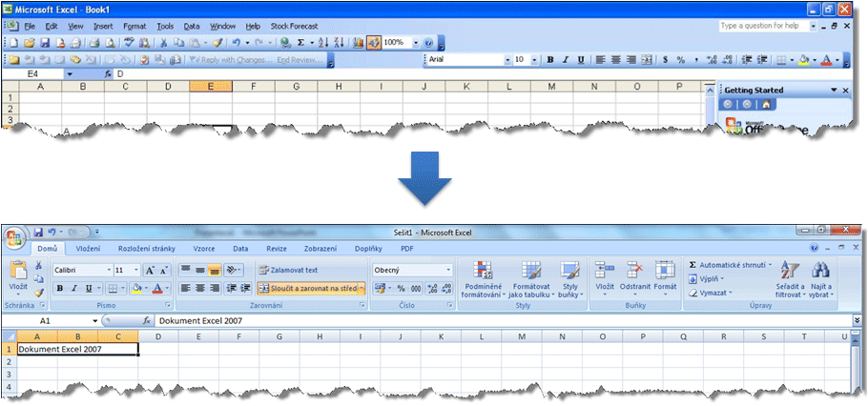Click Currency Style dollar icon
Image resolution: width=868 pixels, height=406 pixels.
666,59
